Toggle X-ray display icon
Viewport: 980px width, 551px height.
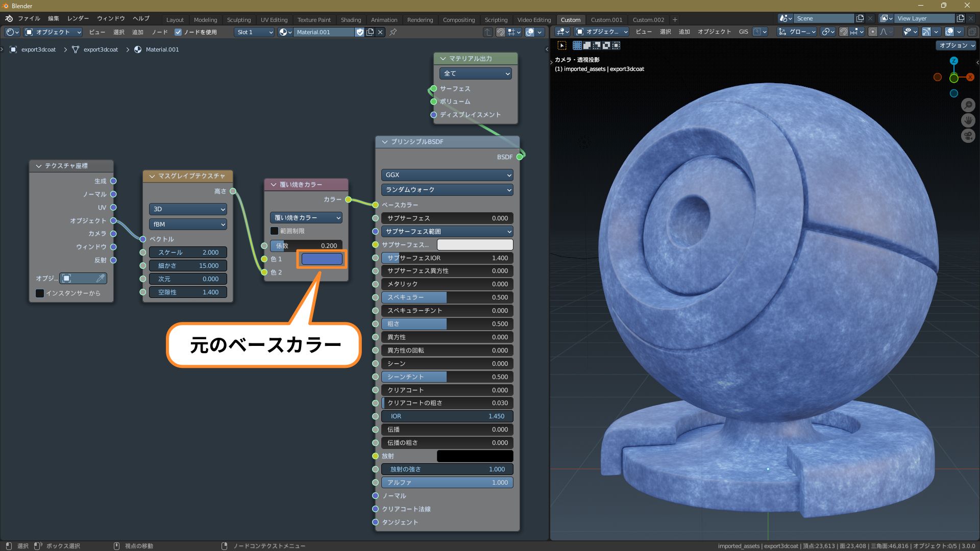coord(972,32)
